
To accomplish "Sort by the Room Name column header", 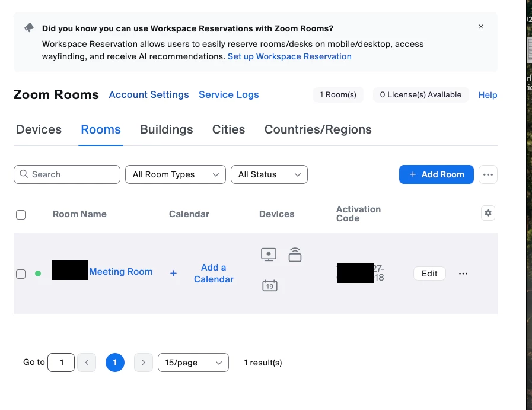I will click(79, 214).
